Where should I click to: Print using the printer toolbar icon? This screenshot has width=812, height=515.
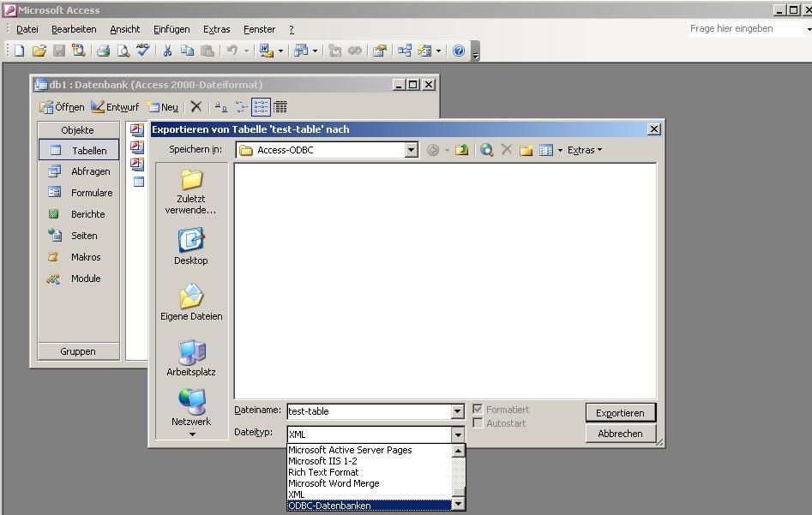104,51
